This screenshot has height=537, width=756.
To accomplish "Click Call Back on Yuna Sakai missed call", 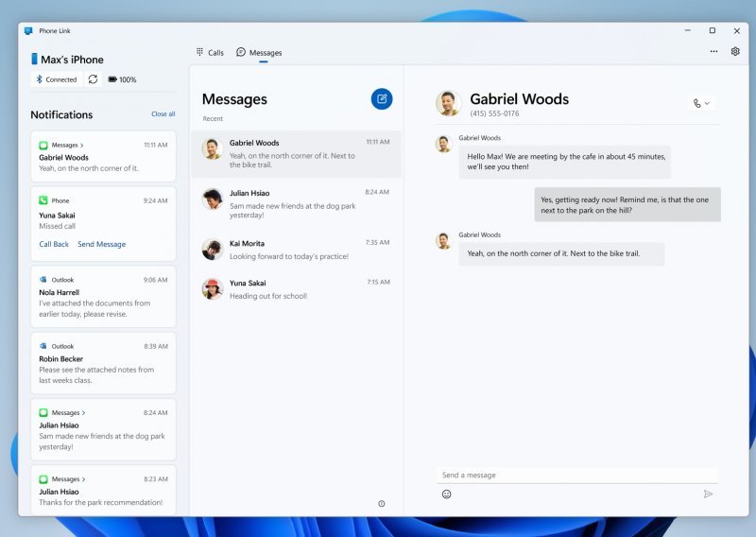I will [54, 244].
